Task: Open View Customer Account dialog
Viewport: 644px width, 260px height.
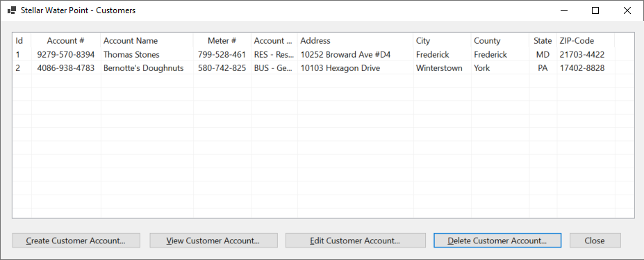Action: pos(213,241)
